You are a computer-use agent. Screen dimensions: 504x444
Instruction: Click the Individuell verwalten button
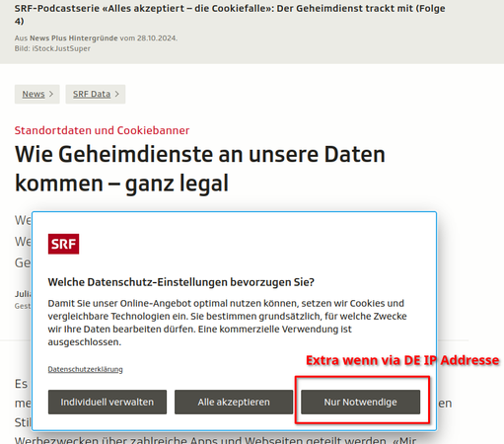point(108,402)
